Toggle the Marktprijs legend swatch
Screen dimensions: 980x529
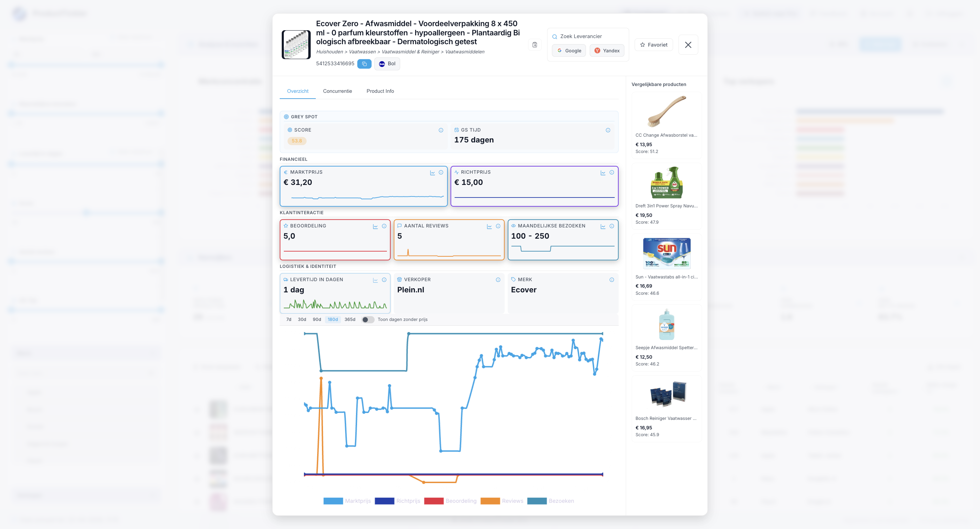pos(333,501)
